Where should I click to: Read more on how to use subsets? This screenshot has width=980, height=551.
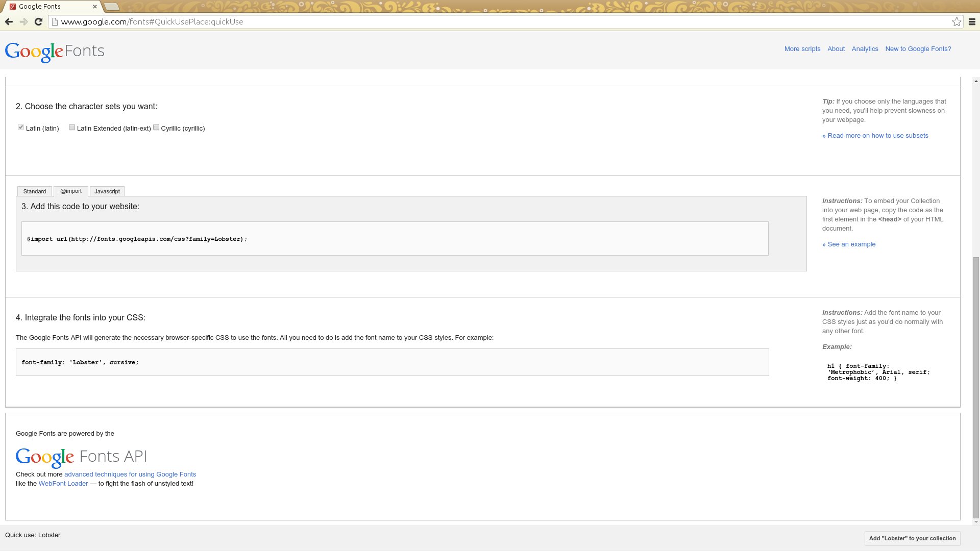875,136
